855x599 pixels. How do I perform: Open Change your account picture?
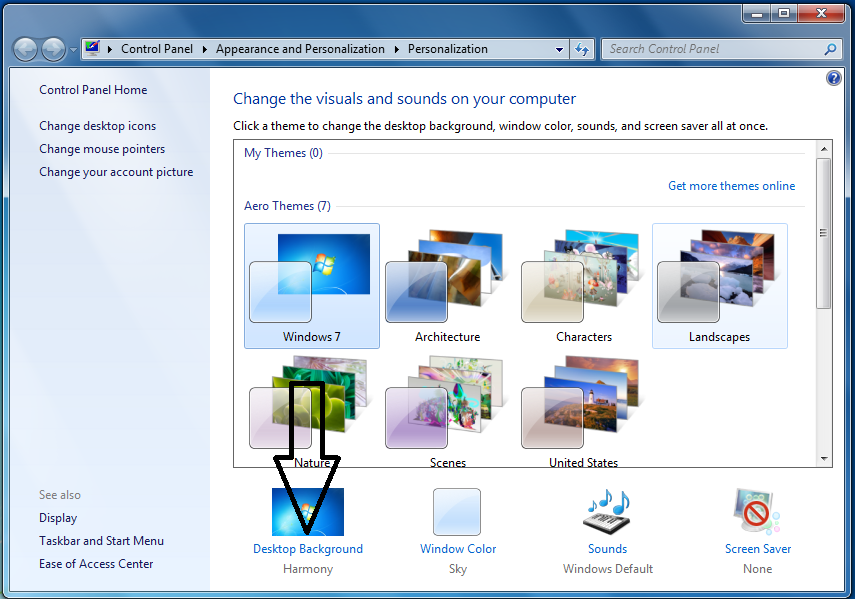click(116, 172)
